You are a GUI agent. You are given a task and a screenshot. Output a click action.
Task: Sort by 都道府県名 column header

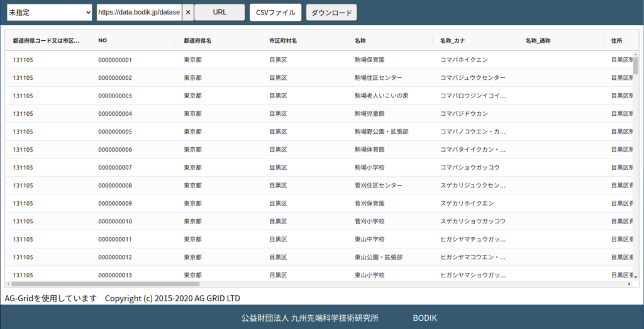pos(197,41)
